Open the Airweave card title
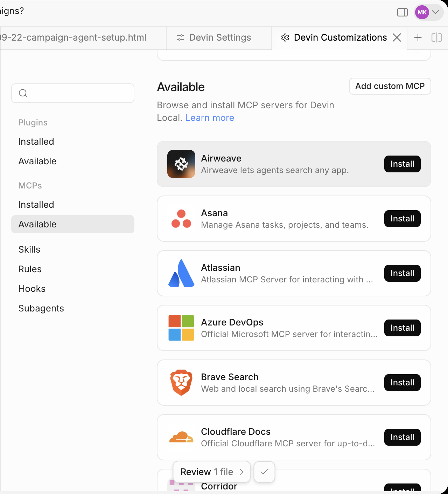448x494 pixels. tap(221, 158)
